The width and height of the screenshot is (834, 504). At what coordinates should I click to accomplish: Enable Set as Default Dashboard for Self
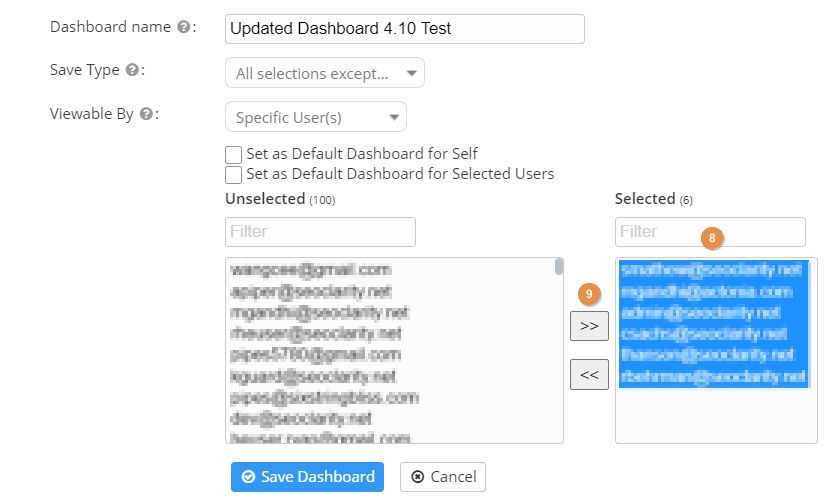coord(234,155)
